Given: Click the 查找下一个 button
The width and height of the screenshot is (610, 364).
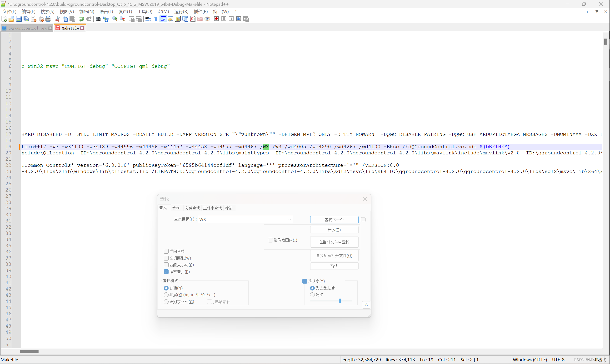Looking at the screenshot, I should 334,220.
